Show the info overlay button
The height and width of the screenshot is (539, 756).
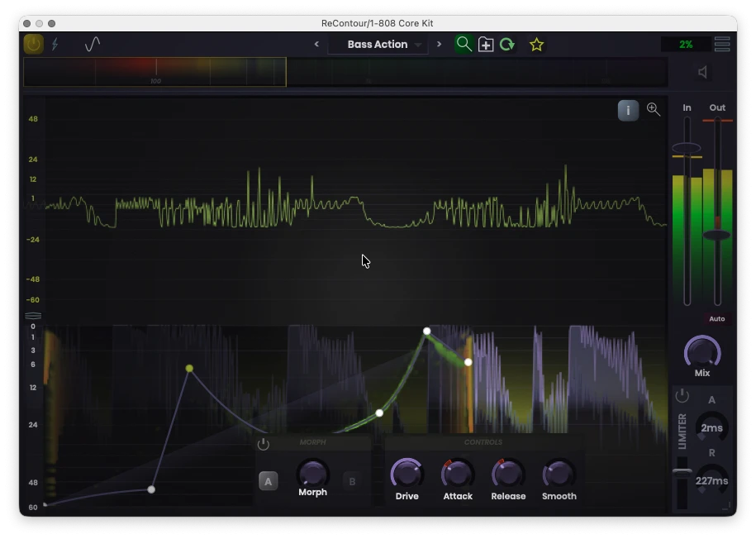628,110
